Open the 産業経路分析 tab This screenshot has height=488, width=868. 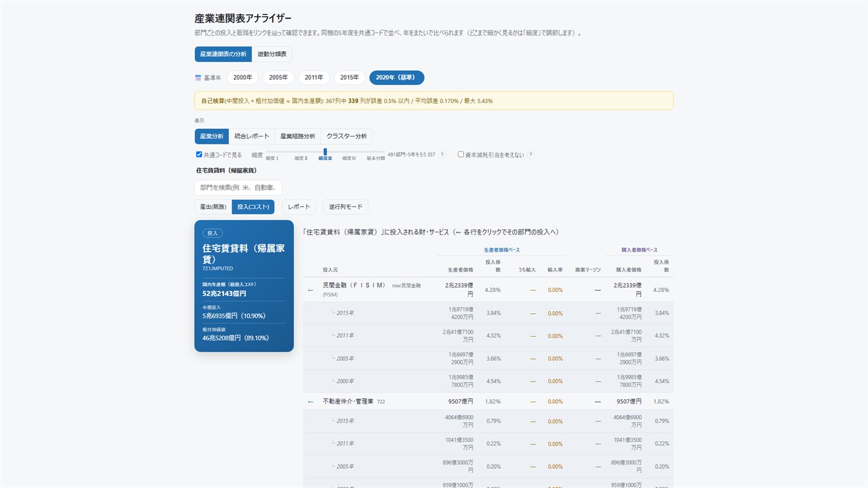click(298, 136)
